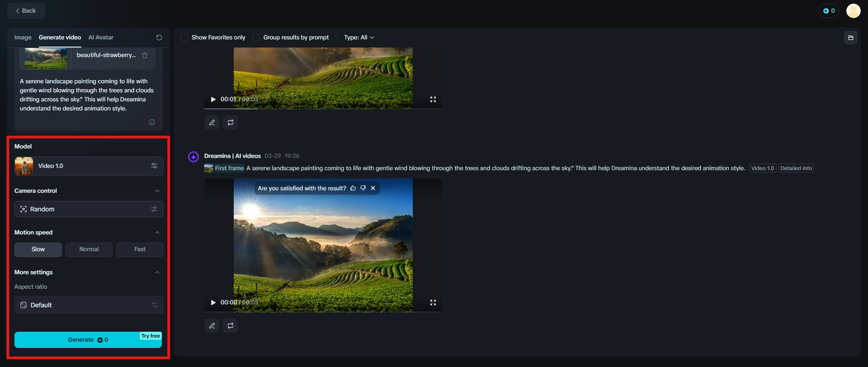Dismiss the satisfaction feedback prompt

pos(373,188)
